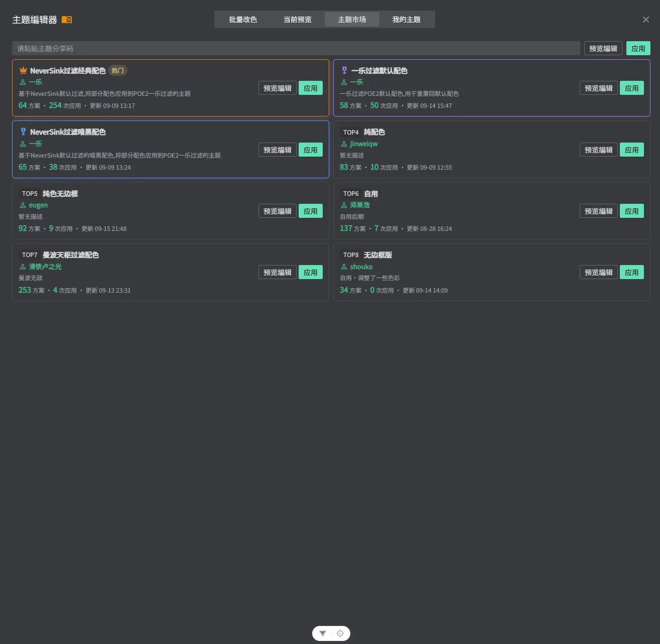Image resolution: width=660 pixels, height=644 pixels.
Task: Preview-edit the 一乐过滤默认配色 theme
Action: click(599, 88)
